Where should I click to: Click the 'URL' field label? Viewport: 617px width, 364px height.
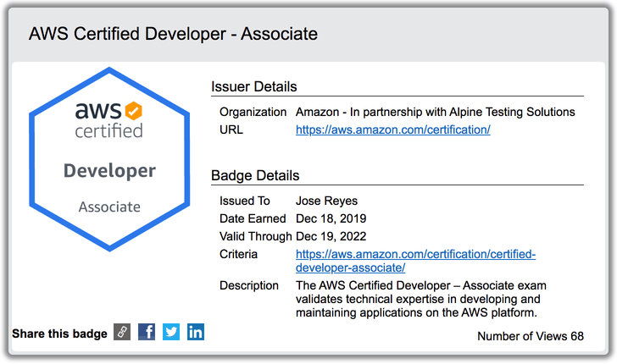231,130
